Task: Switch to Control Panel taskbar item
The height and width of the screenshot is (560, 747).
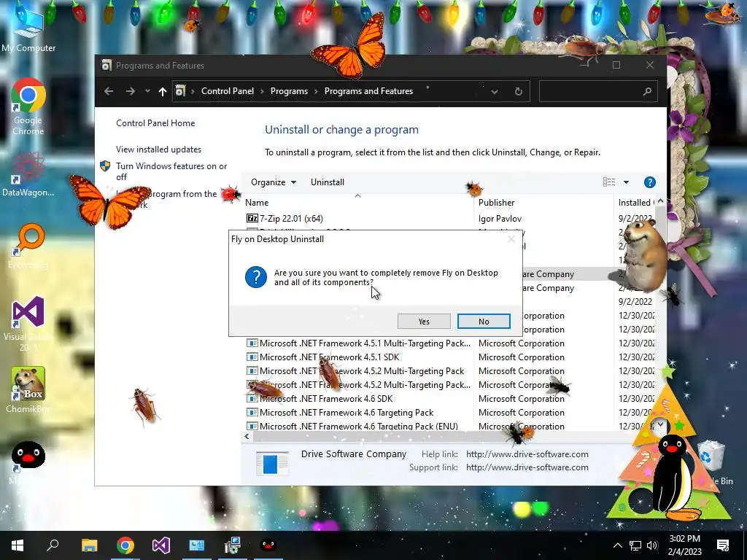Action: click(x=197, y=545)
